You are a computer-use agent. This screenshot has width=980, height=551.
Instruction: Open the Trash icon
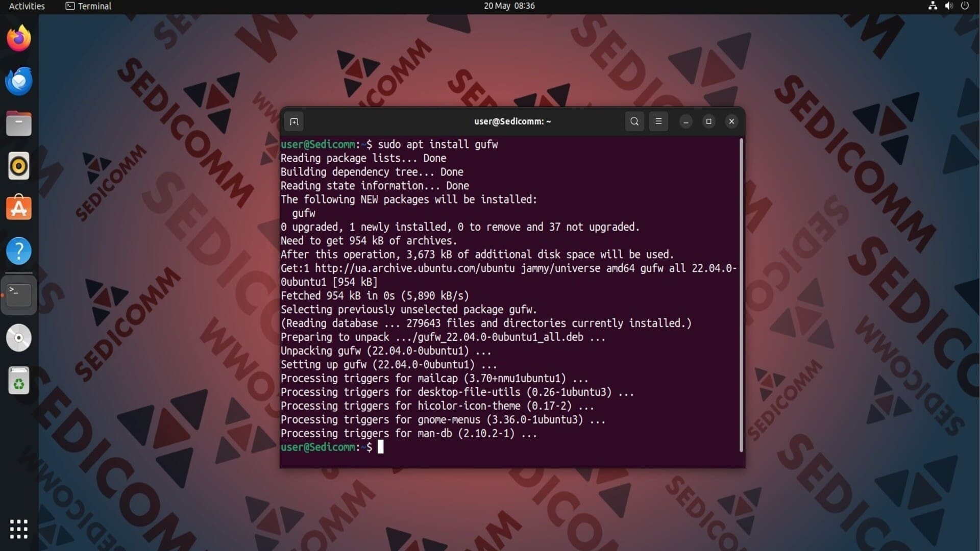pyautogui.click(x=19, y=381)
